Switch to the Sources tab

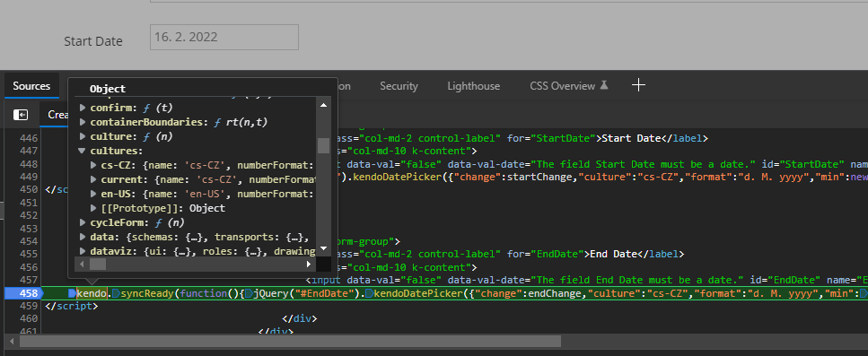(x=31, y=86)
